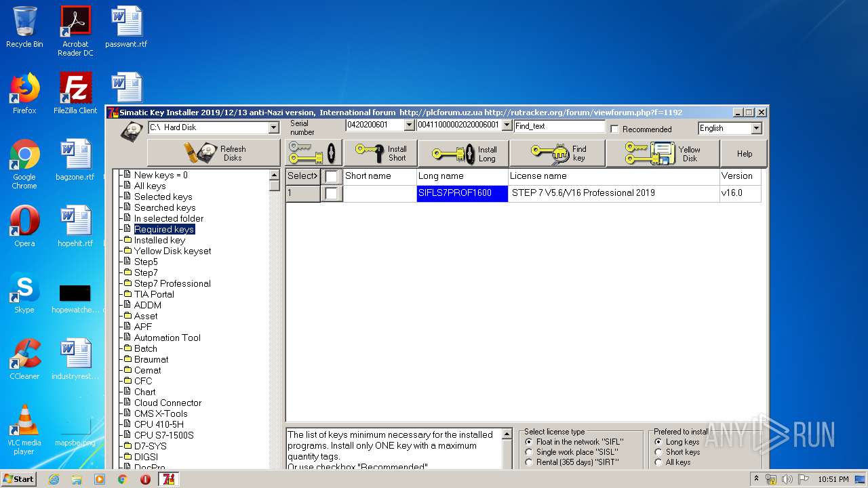Viewport: 868px width, 488px height.
Task: Select Selected keys tree item
Action: (163, 197)
